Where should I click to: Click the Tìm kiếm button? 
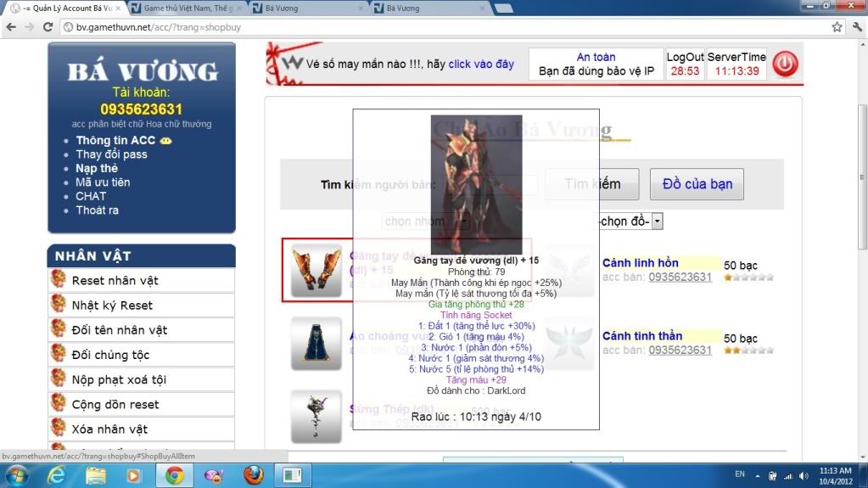(x=592, y=184)
